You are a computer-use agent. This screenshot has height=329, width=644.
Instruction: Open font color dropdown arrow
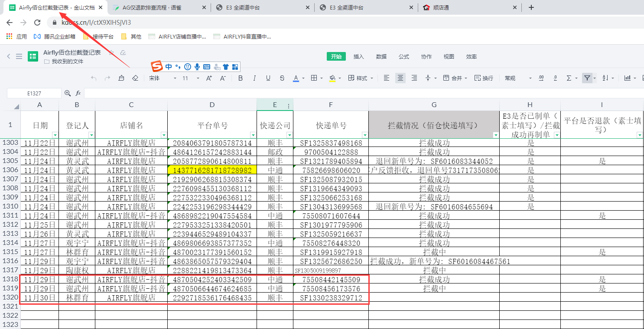[x=303, y=78]
